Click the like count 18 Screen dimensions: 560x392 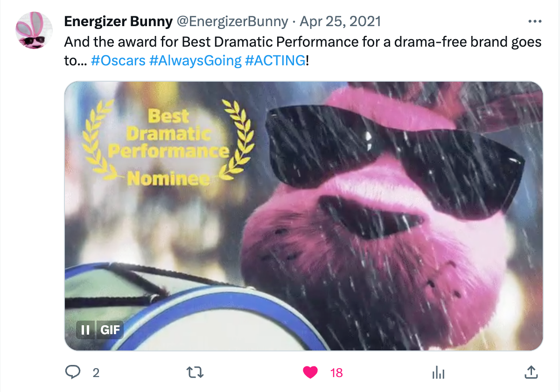click(x=336, y=372)
